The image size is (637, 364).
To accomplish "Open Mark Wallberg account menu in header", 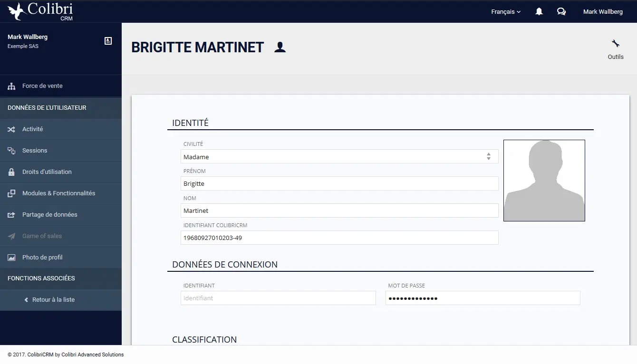I will coord(603,11).
